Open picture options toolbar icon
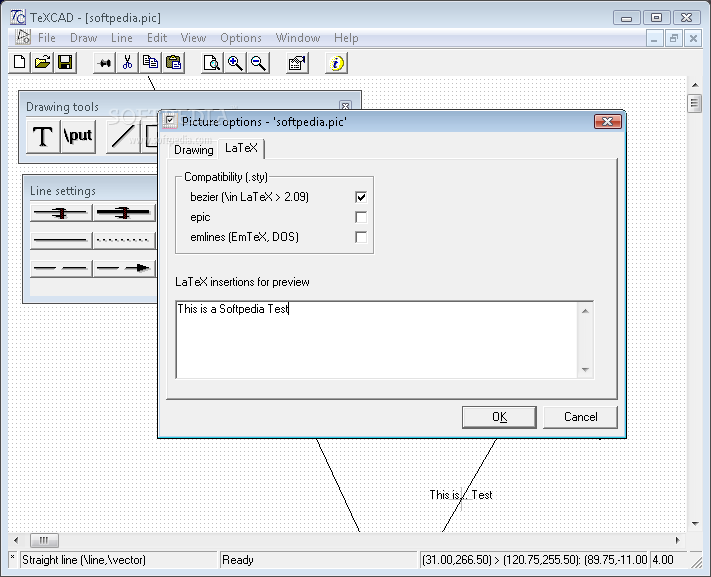 (x=297, y=63)
